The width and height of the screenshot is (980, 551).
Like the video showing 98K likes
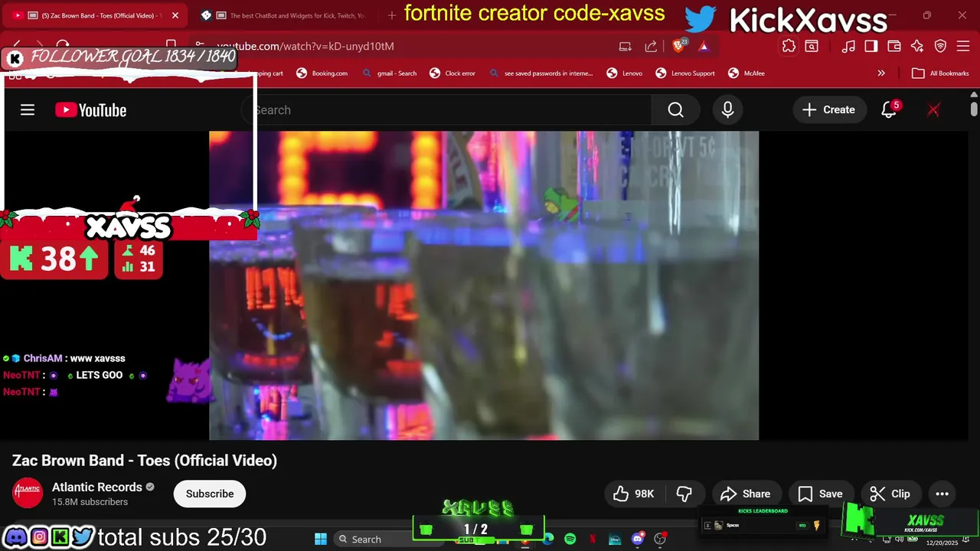pos(633,494)
